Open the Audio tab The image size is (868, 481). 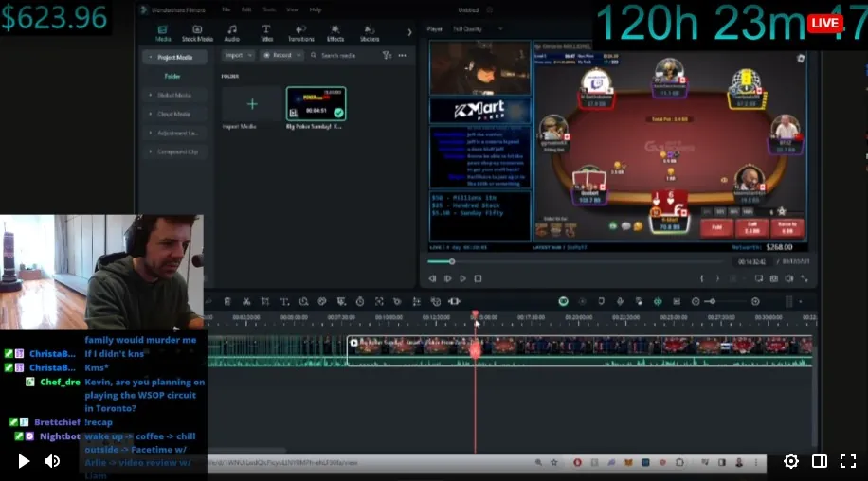point(232,33)
